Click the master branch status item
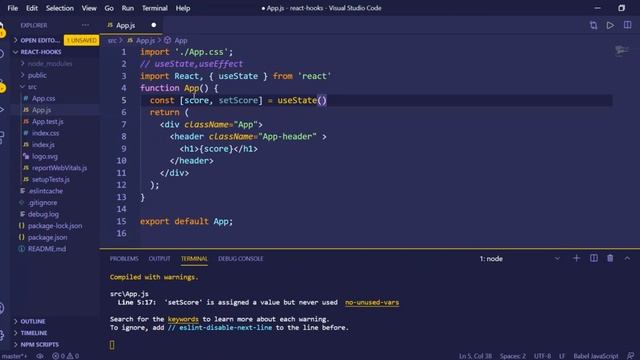Image resolution: width=640 pixels, height=360 pixels. [x=14, y=356]
